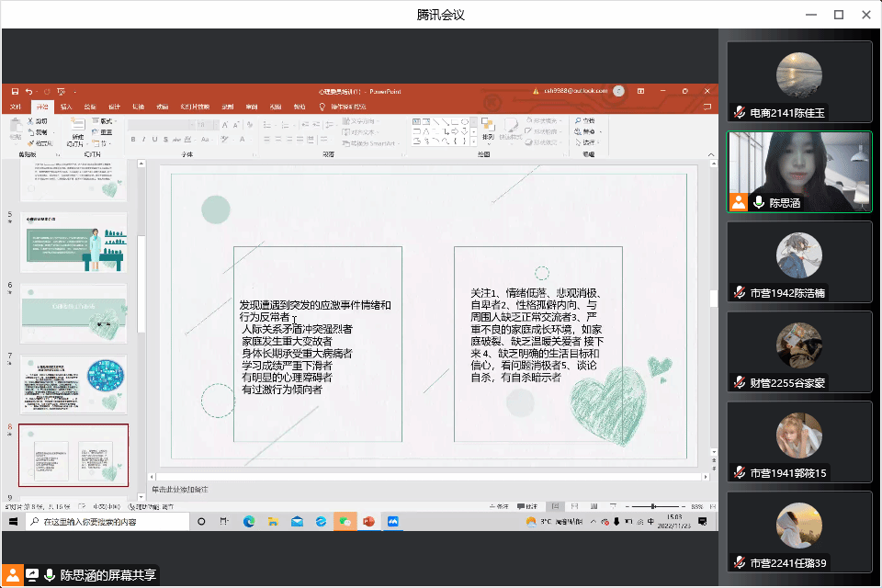This screenshot has height=588, width=882.
Task: Toggle microphone for 电商2141陈佳玉 participant
Action: [739, 113]
